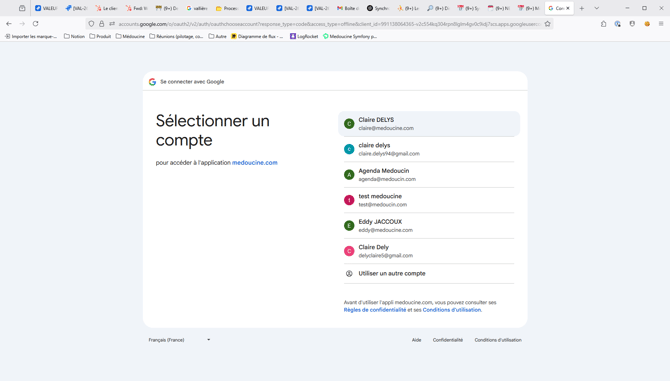Viewport: 670px width, 381px height.
Task: Click the Claire Dely pink avatar
Action: click(x=349, y=251)
